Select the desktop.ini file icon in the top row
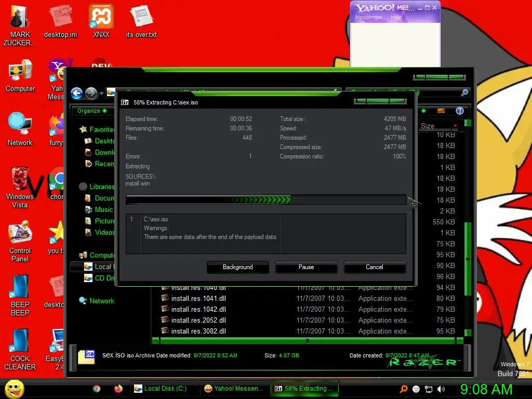The width and height of the screenshot is (532, 399). (60, 21)
